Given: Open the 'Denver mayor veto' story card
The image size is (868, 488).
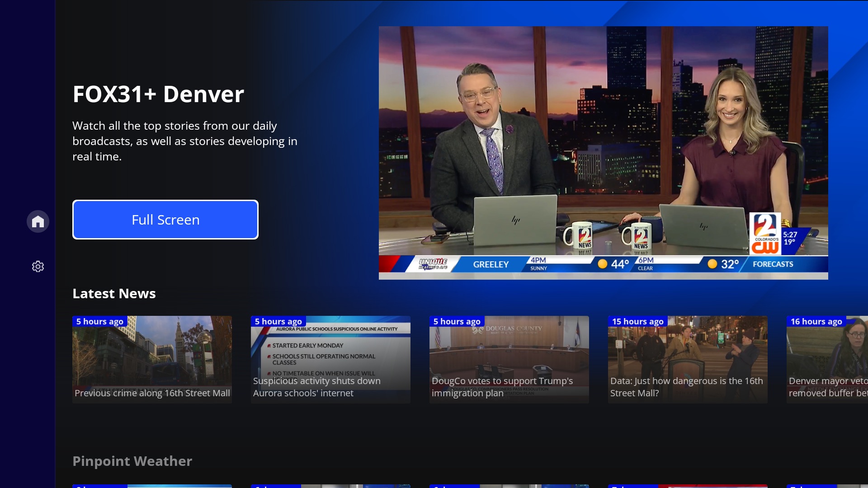Looking at the screenshot, I should (x=827, y=360).
